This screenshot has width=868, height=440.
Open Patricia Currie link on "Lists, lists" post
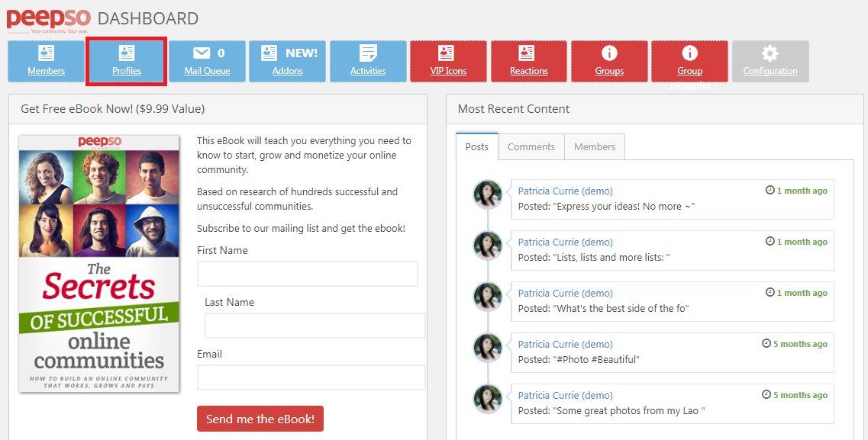[565, 242]
